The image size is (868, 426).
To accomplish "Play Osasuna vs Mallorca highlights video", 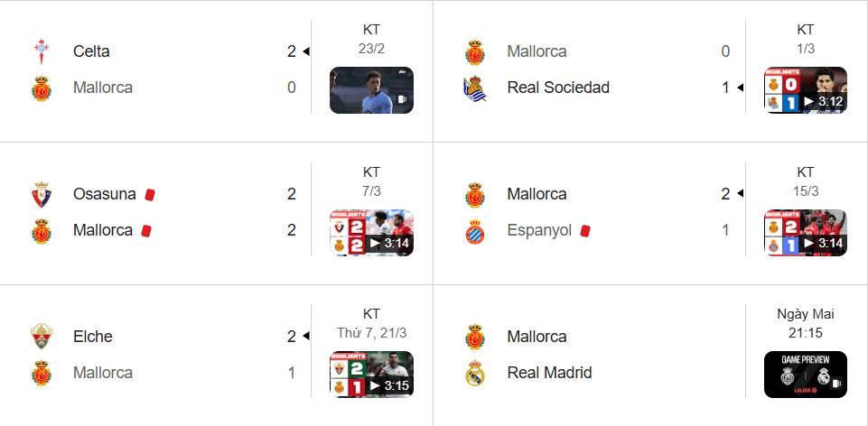I will 371,233.
